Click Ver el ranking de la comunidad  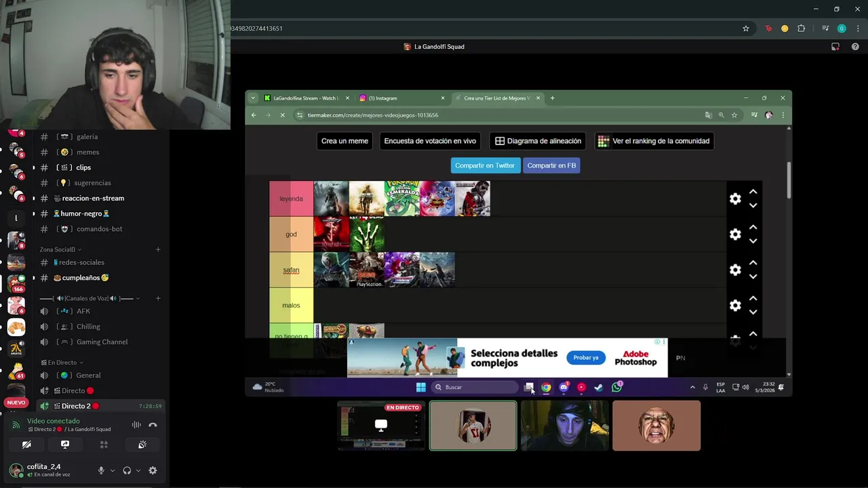click(x=654, y=141)
